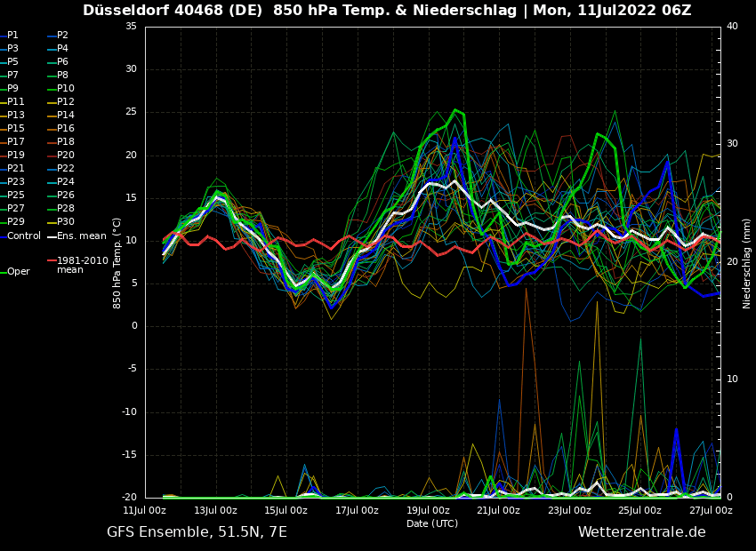Viewport: 756px width, 551px height.
Task: Toggle the P29 member in legend
Action: (16, 222)
